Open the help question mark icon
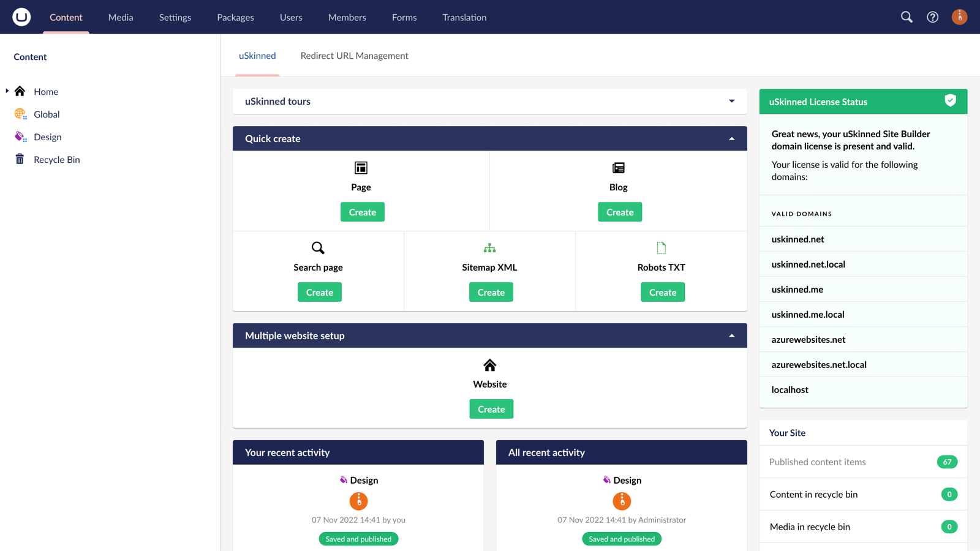 [x=932, y=17]
